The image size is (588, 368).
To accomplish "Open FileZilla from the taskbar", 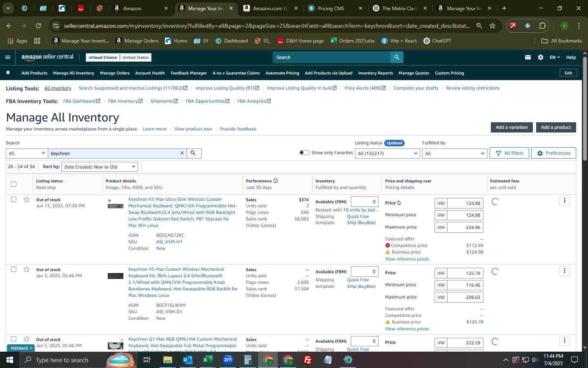I will [308, 360].
